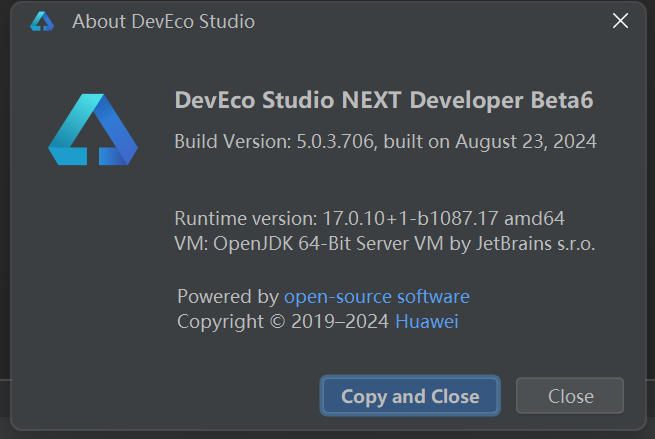Click the amd64 architecture text
655x439 pixels.
(534, 218)
